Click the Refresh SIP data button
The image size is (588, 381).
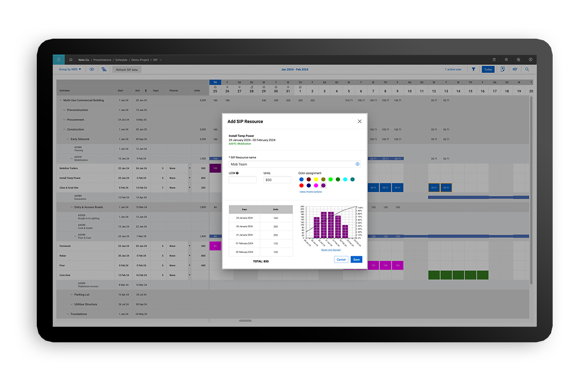[127, 70]
